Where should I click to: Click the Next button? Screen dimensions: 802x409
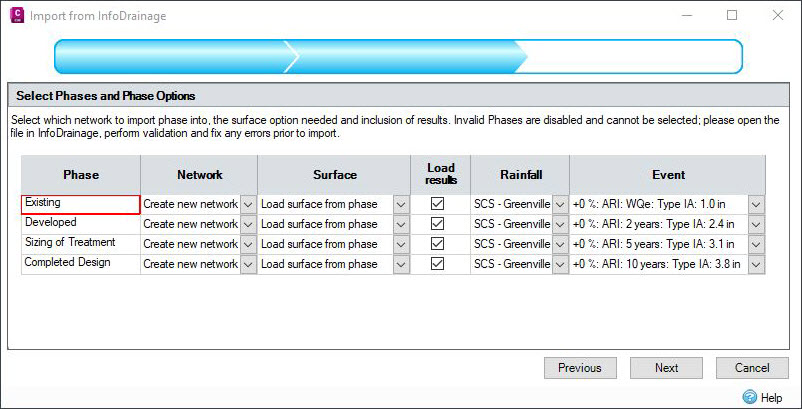pos(666,368)
